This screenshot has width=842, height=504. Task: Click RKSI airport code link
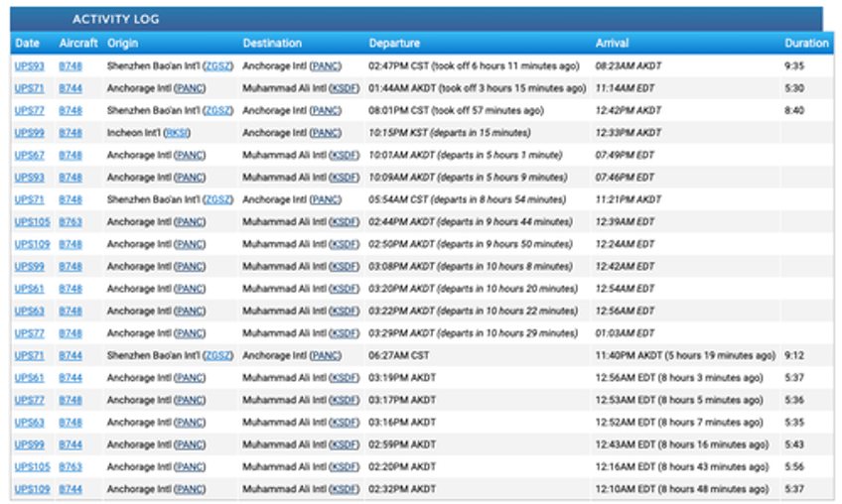177,133
